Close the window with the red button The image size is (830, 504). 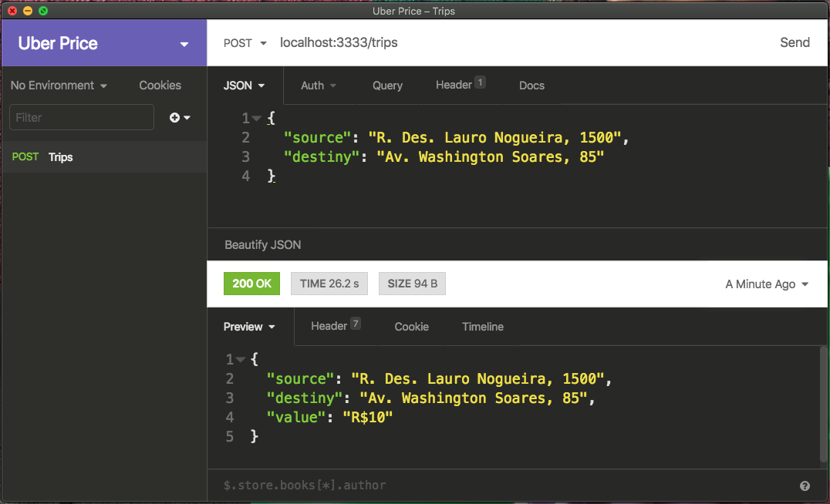[x=12, y=11]
